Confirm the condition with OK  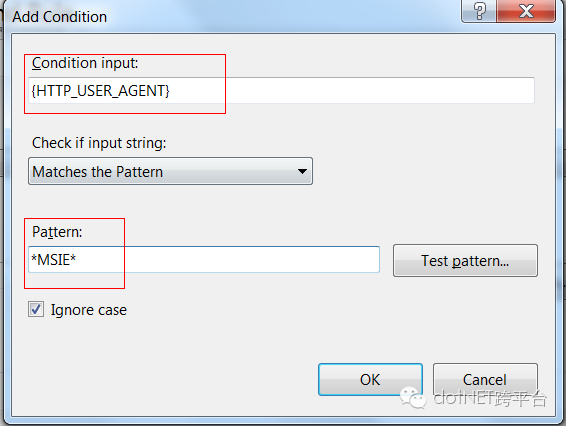370,379
